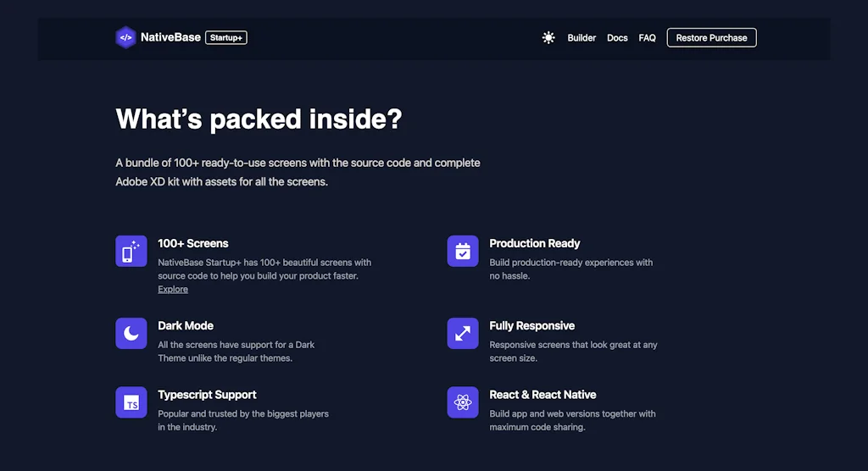Click 'Popular and trusted by the biggest players' text
This screenshot has width=868, height=471.
pyautogui.click(x=243, y=420)
